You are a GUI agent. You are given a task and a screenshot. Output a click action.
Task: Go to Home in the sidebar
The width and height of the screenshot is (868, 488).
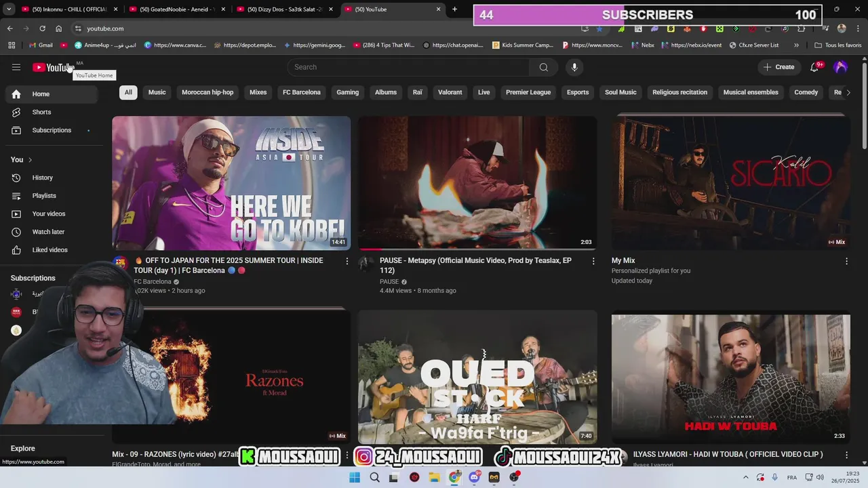(52, 94)
